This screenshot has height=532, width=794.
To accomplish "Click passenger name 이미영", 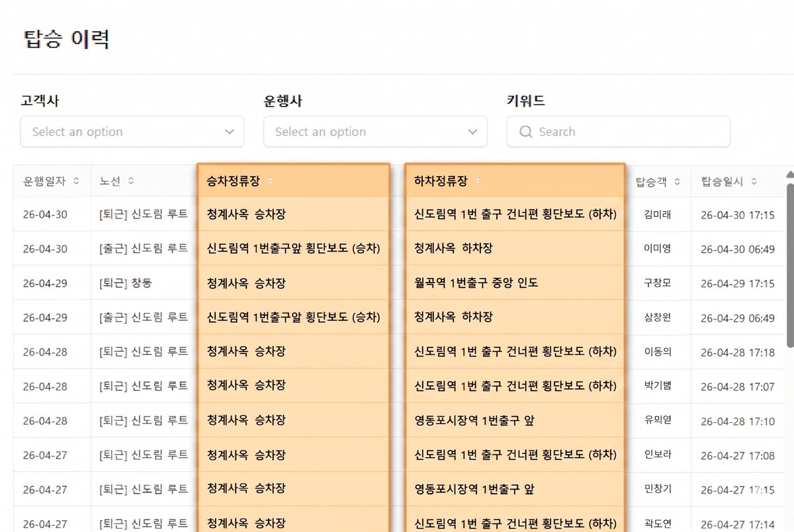I will coord(657,249).
